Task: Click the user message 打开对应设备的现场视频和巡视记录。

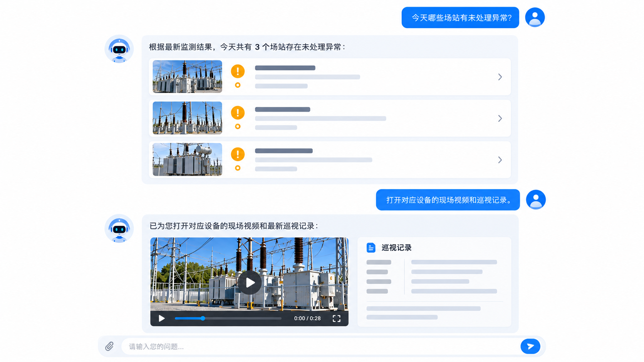Action: point(448,200)
